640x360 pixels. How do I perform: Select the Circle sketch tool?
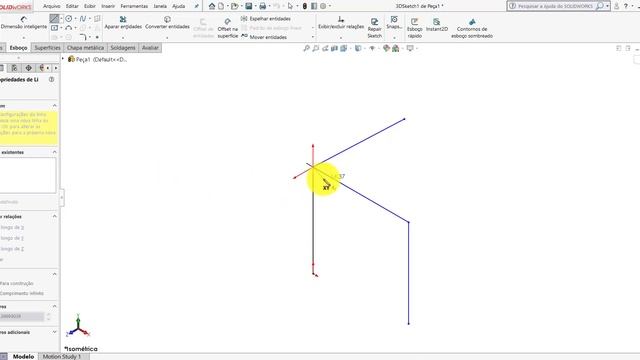pyautogui.click(x=69, y=19)
